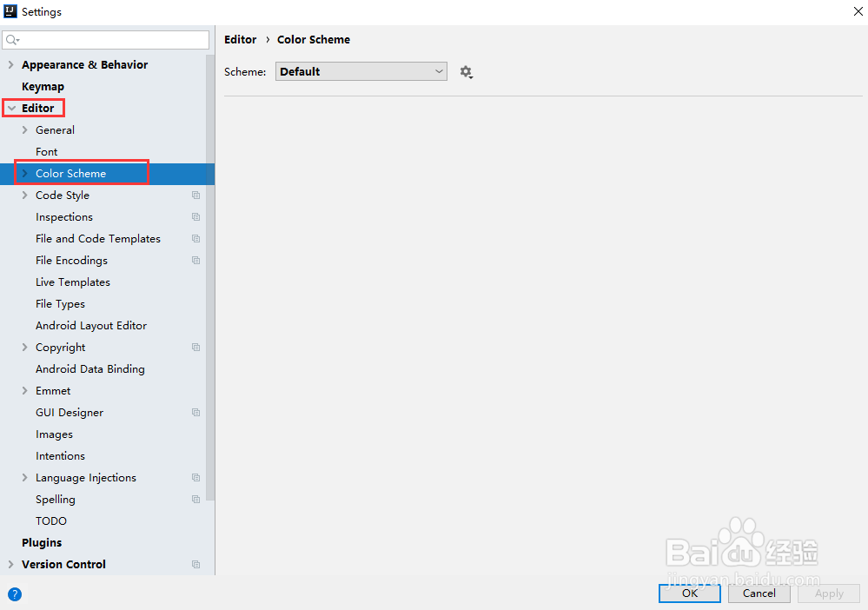Click the help question mark icon
This screenshot has width=868, height=610.
(15, 594)
